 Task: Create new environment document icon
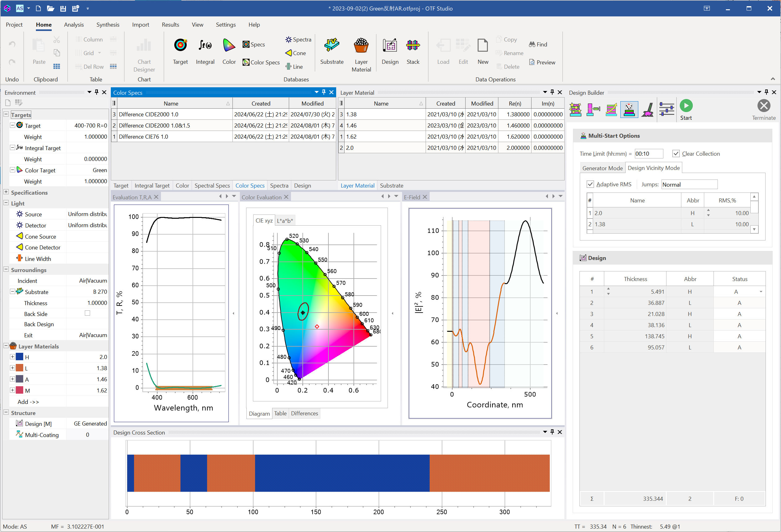coord(8,102)
